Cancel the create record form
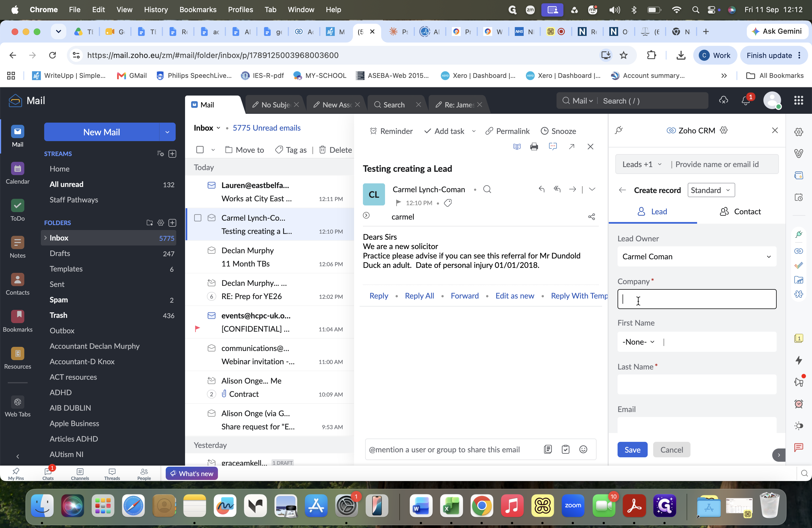This screenshot has height=528, width=812. 671,450
